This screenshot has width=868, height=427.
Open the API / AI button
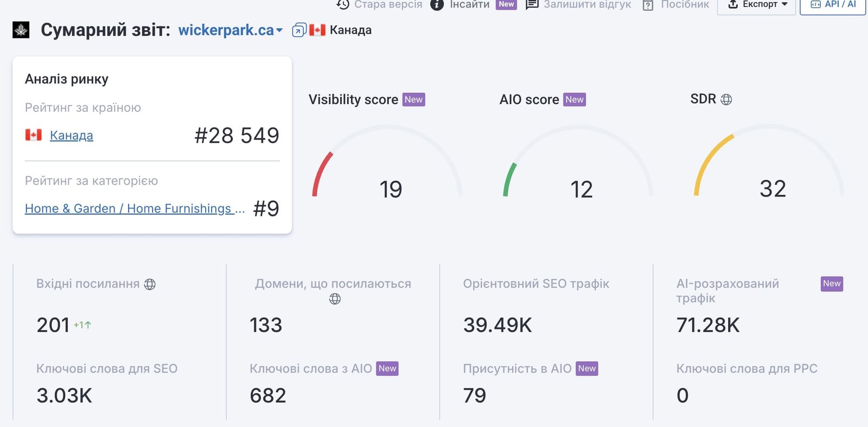(833, 5)
